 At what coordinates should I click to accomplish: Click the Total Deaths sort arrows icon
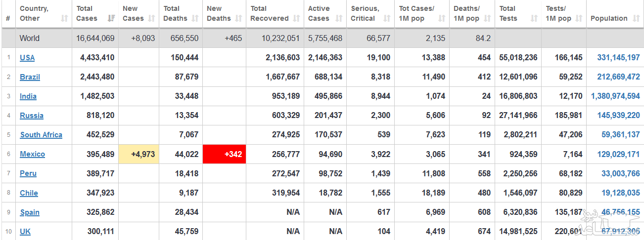[195, 19]
